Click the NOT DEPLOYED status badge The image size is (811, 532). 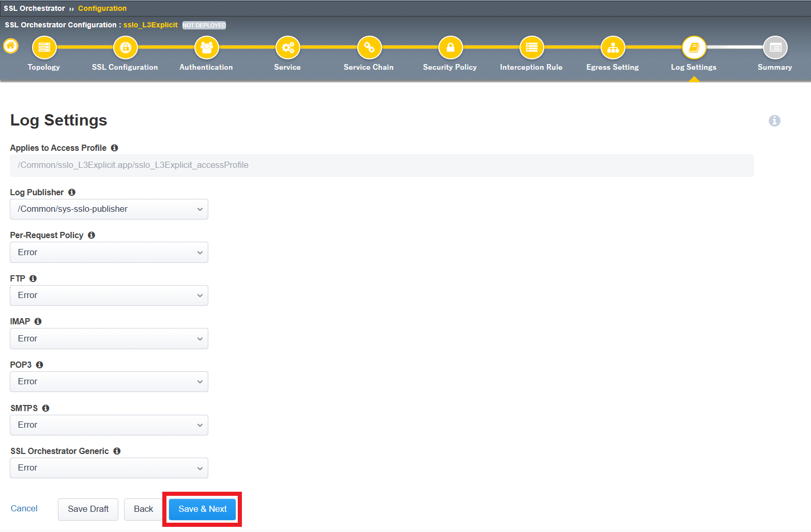[204, 25]
